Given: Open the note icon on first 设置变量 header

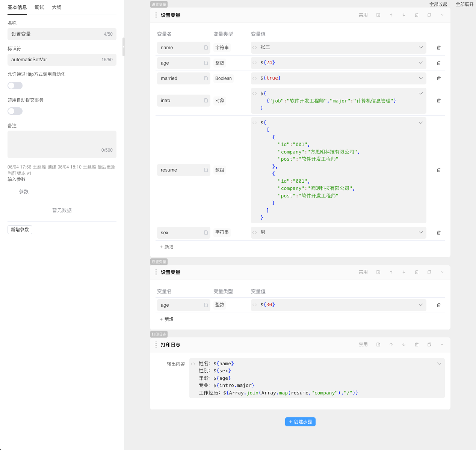Looking at the screenshot, I should [378, 15].
